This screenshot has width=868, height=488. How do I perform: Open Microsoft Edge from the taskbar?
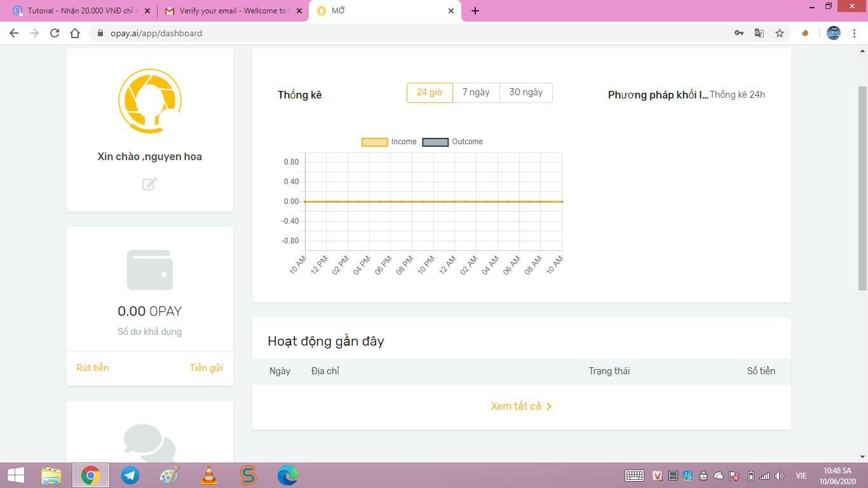click(x=288, y=475)
